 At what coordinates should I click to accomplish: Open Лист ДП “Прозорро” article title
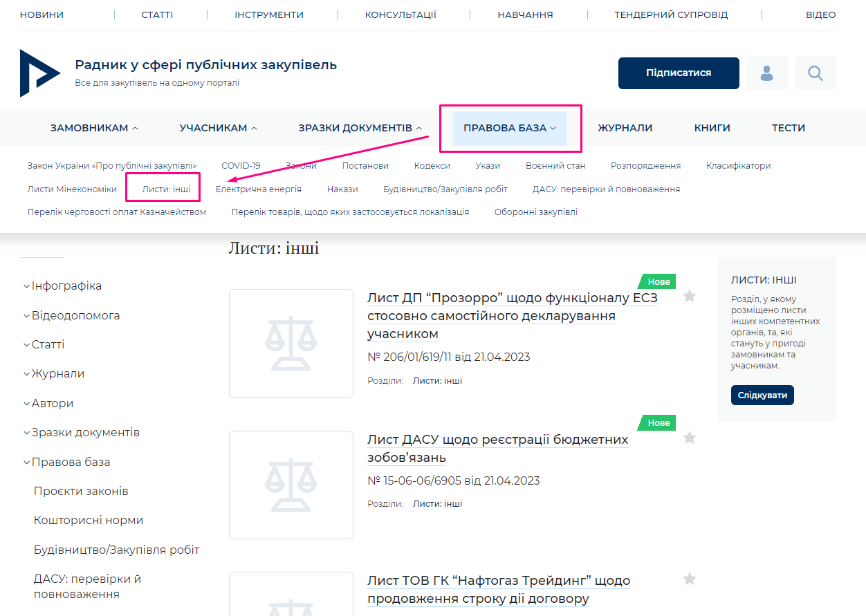(x=513, y=316)
